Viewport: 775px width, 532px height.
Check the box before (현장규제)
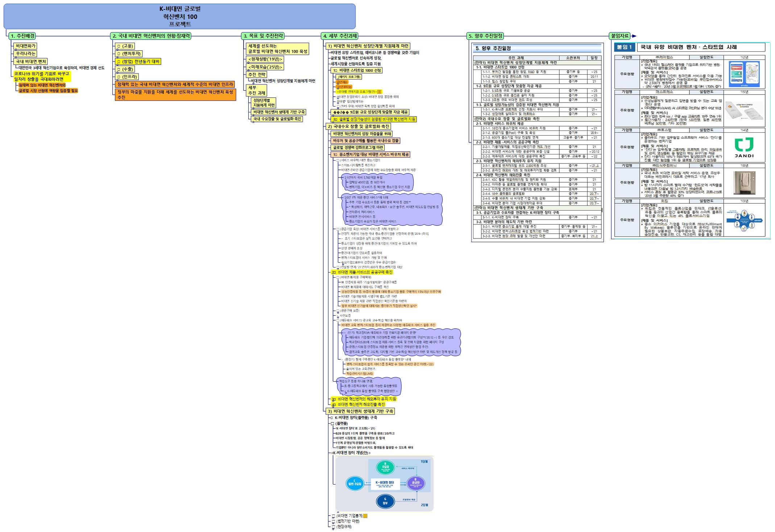pyautogui.click(x=333, y=527)
